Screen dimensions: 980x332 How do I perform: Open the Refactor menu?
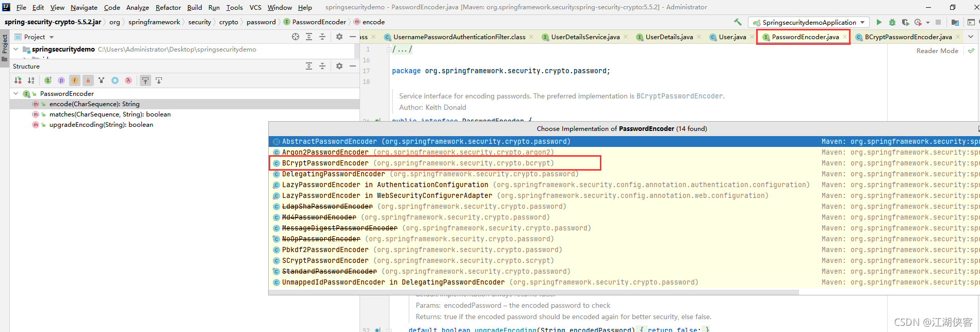168,7
